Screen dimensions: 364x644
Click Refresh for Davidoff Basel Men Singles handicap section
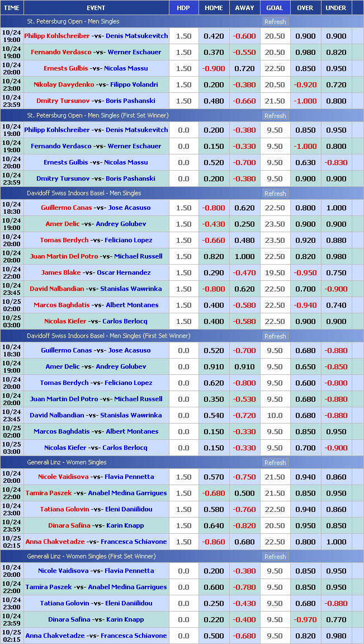click(x=275, y=194)
